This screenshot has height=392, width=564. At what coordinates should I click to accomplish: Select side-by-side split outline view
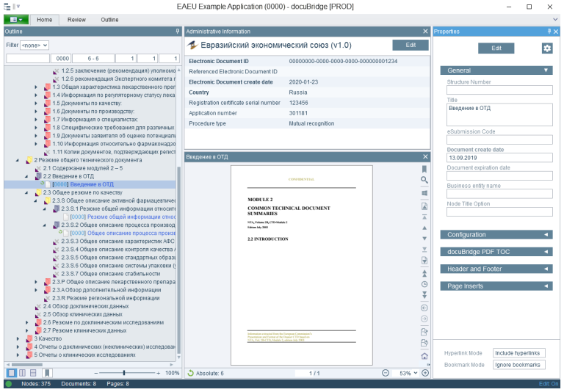coord(22,373)
